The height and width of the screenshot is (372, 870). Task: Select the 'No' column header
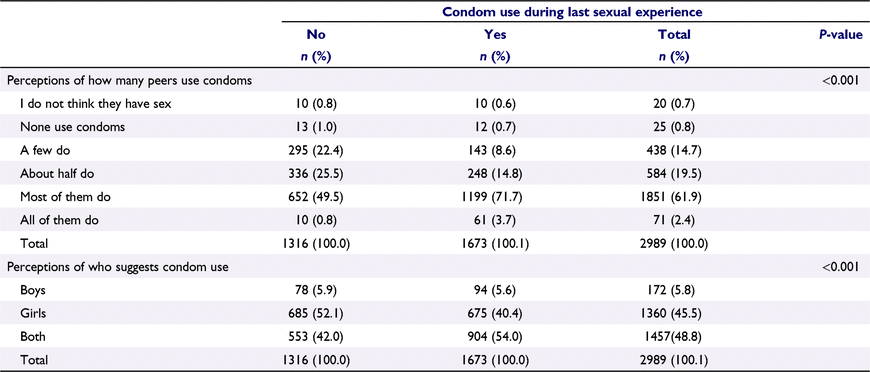[x=316, y=34]
